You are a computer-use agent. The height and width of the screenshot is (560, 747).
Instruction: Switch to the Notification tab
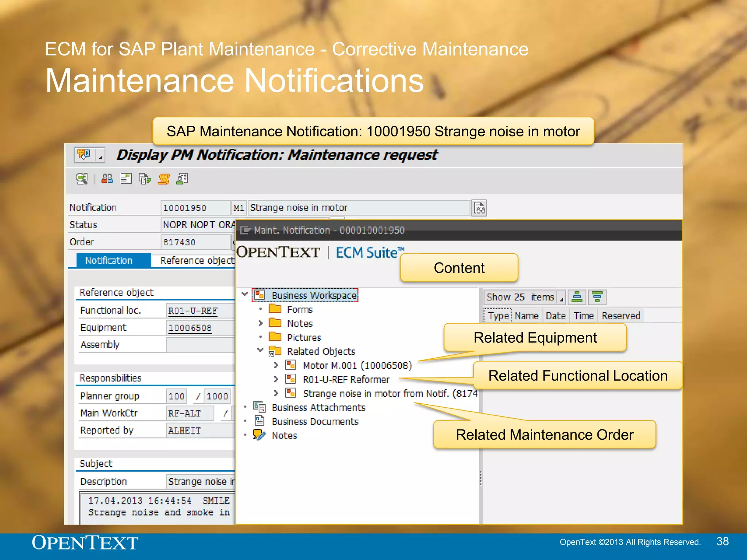coord(113,261)
